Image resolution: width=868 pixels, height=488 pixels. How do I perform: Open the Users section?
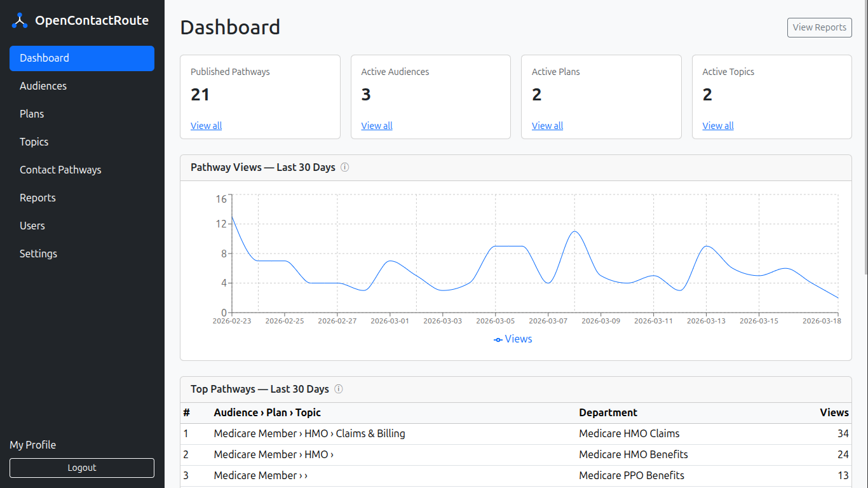[x=32, y=226]
